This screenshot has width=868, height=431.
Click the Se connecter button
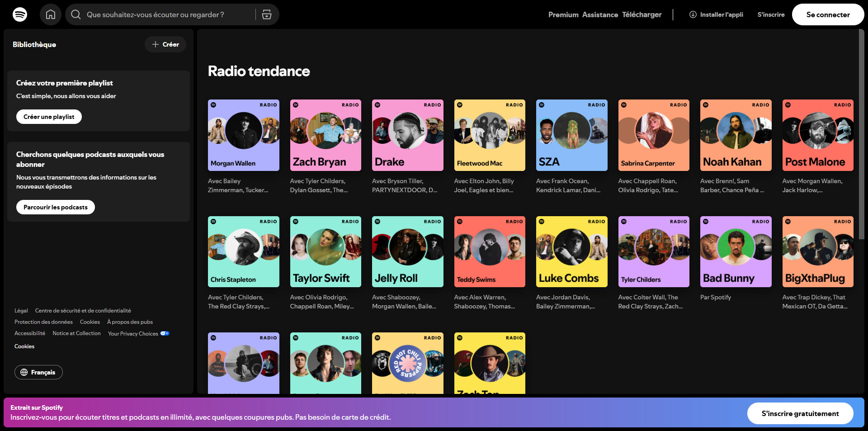828,14
